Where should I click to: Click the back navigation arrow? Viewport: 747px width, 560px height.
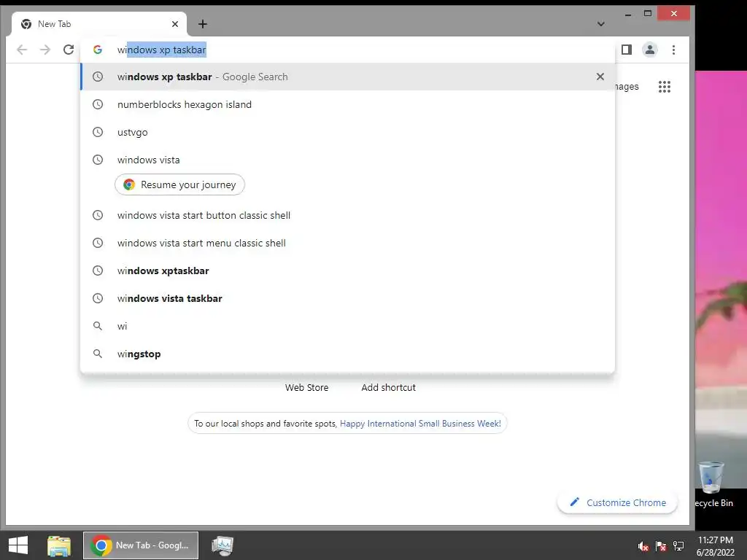(x=22, y=50)
